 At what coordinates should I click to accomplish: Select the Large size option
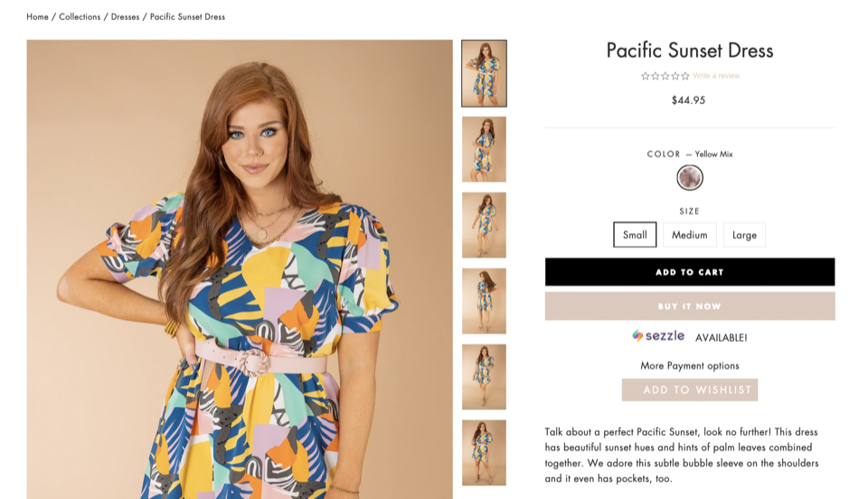pos(744,235)
